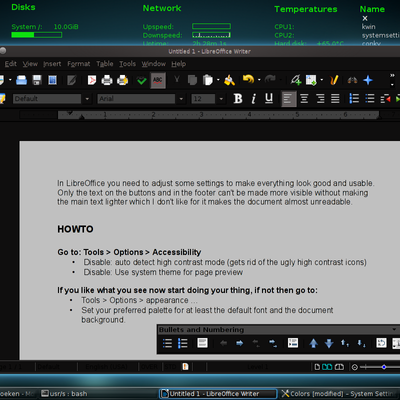Open the Window menu
The height and width of the screenshot is (400, 400).
point(154,64)
